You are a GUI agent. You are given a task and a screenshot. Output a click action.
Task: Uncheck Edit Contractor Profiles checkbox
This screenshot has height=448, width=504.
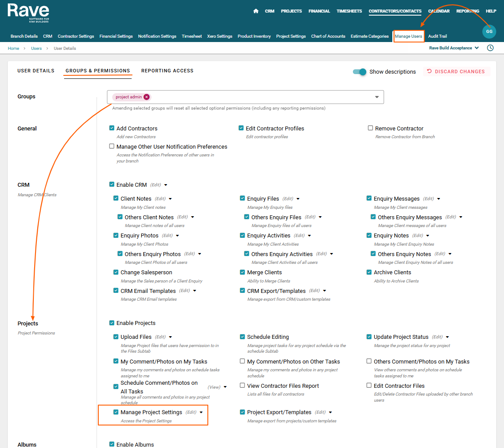point(241,128)
